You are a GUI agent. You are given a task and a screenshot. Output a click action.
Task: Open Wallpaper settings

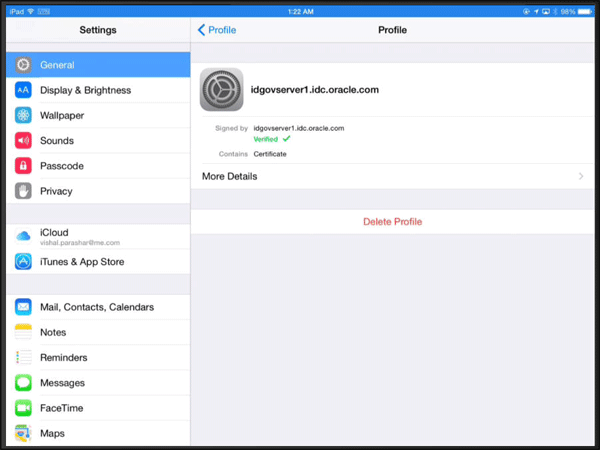(x=98, y=115)
